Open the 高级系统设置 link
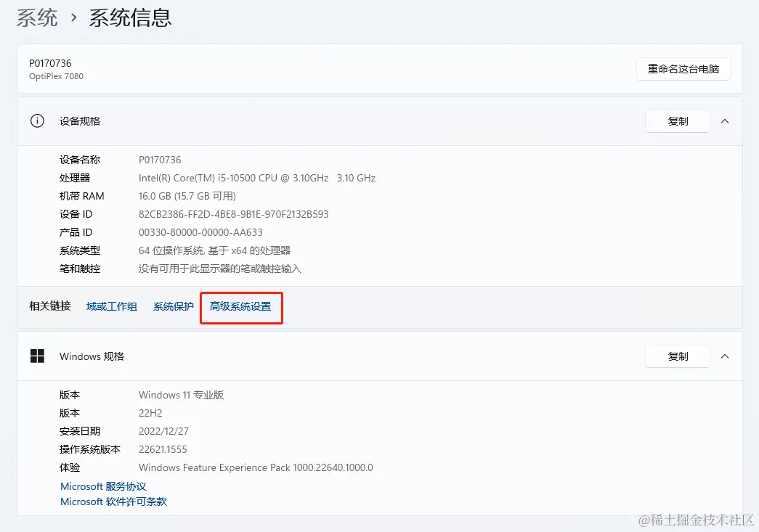 (x=240, y=306)
